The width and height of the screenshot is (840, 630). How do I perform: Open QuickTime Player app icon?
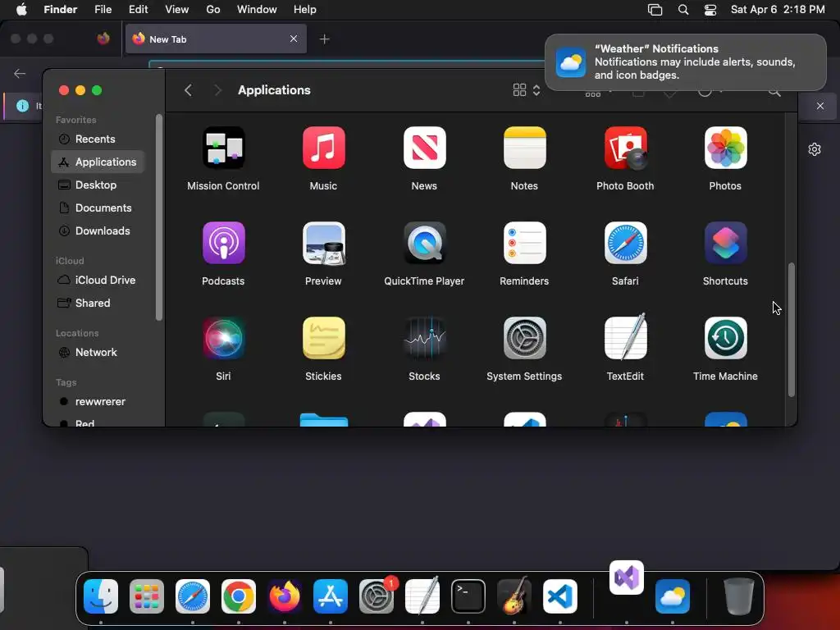point(424,243)
